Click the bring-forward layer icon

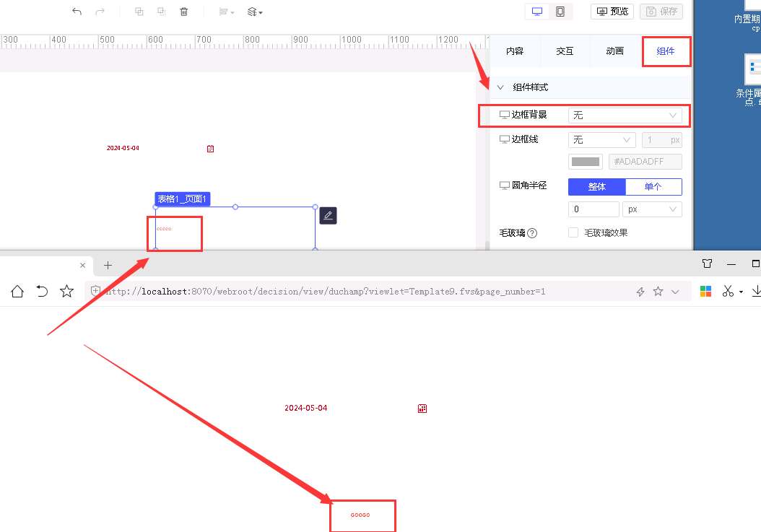(139, 12)
